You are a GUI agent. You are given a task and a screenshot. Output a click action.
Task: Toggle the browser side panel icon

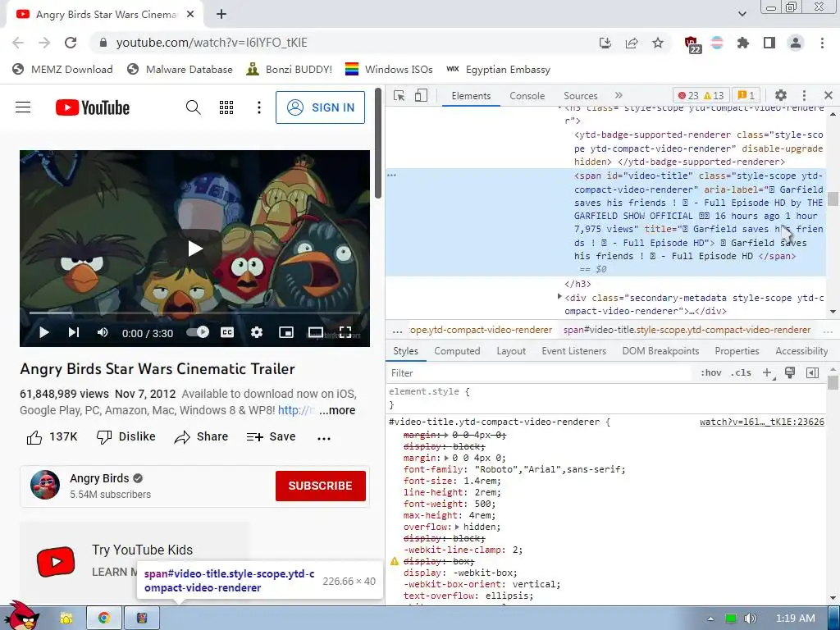coord(769,43)
